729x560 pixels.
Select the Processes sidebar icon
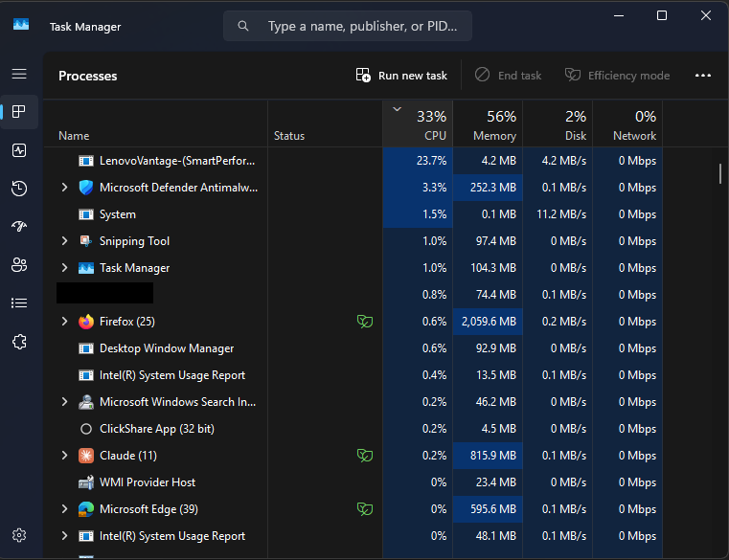pos(19,112)
